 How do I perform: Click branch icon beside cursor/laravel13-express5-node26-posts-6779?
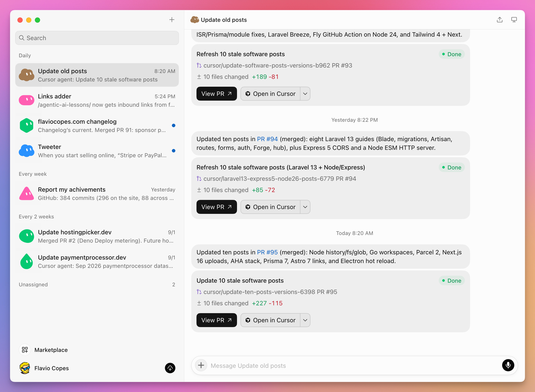tap(199, 179)
